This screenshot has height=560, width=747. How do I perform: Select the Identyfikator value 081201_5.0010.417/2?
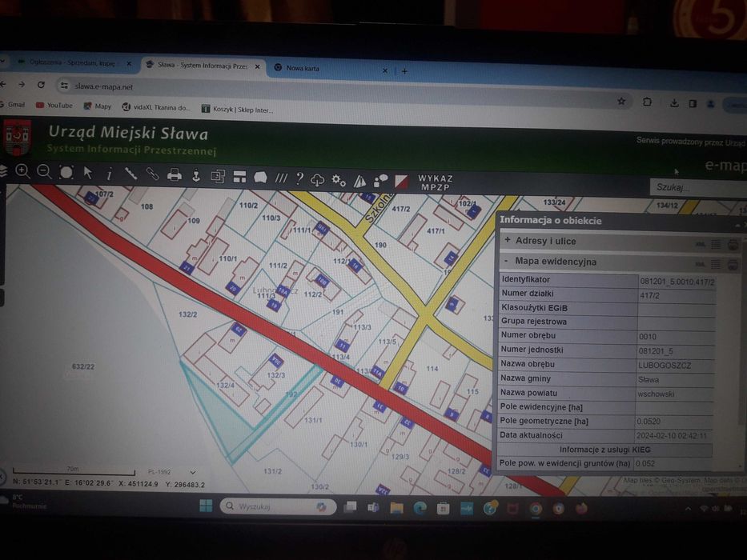tap(677, 282)
